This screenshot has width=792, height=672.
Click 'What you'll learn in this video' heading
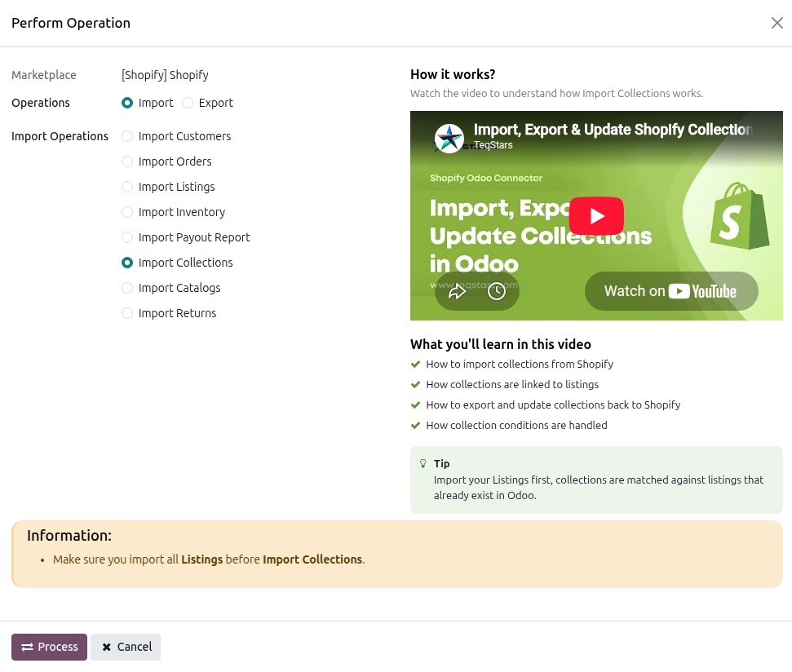tap(501, 344)
